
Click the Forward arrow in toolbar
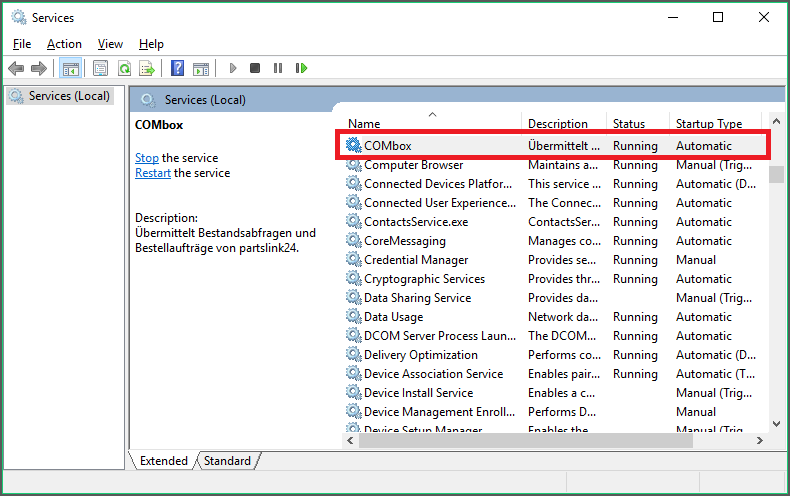tap(39, 68)
